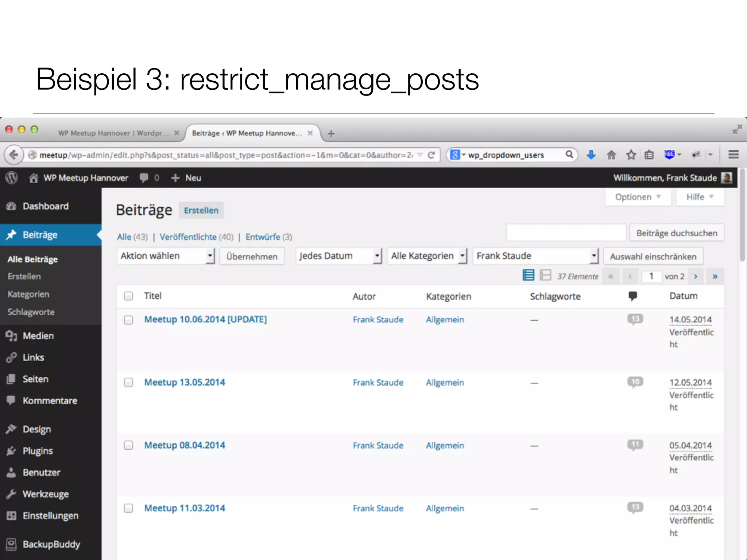This screenshot has height=560, width=747.
Task: Open the Firefox hamburger menu
Action: pyautogui.click(x=734, y=155)
